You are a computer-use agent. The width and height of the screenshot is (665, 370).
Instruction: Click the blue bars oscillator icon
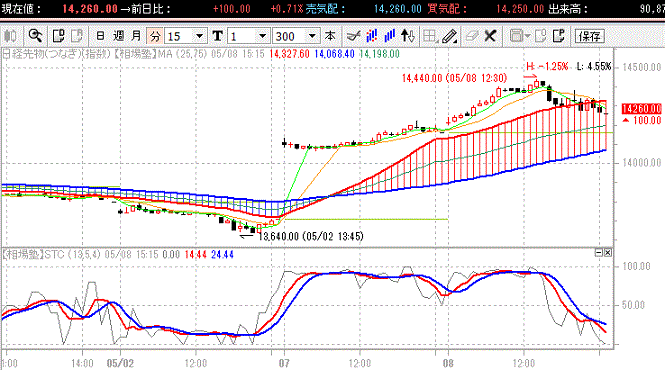389,36
